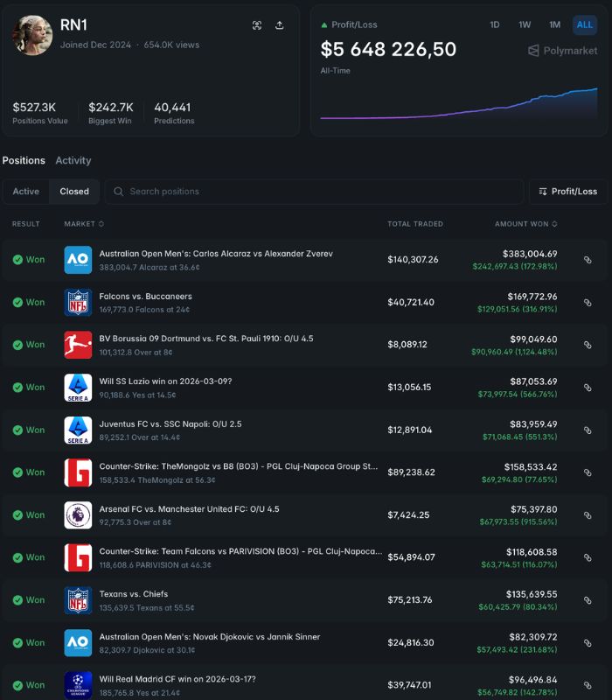Set chart range to 1W
This screenshot has height=700, width=612.
coord(525,25)
